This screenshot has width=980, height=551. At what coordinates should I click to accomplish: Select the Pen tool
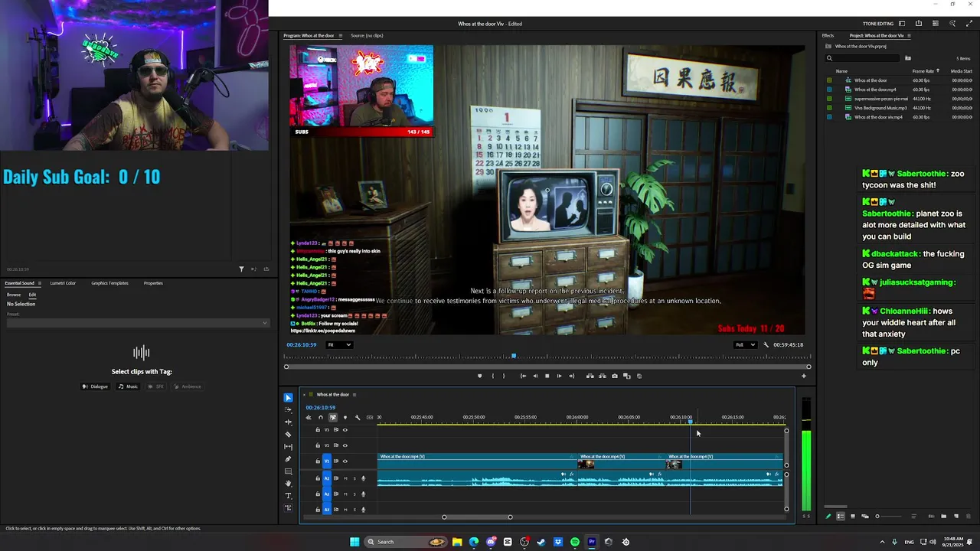pyautogui.click(x=288, y=458)
